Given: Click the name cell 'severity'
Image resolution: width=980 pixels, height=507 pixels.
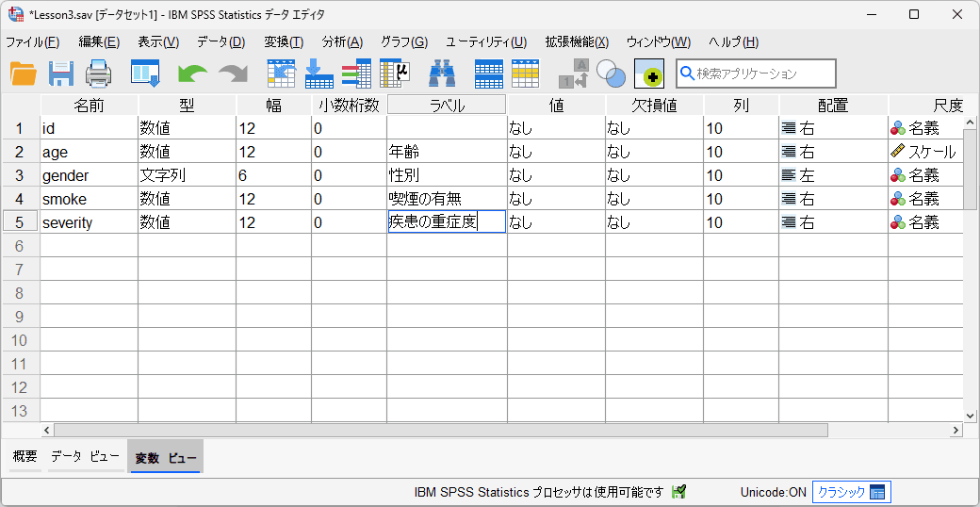Looking at the screenshot, I should click(89, 221).
